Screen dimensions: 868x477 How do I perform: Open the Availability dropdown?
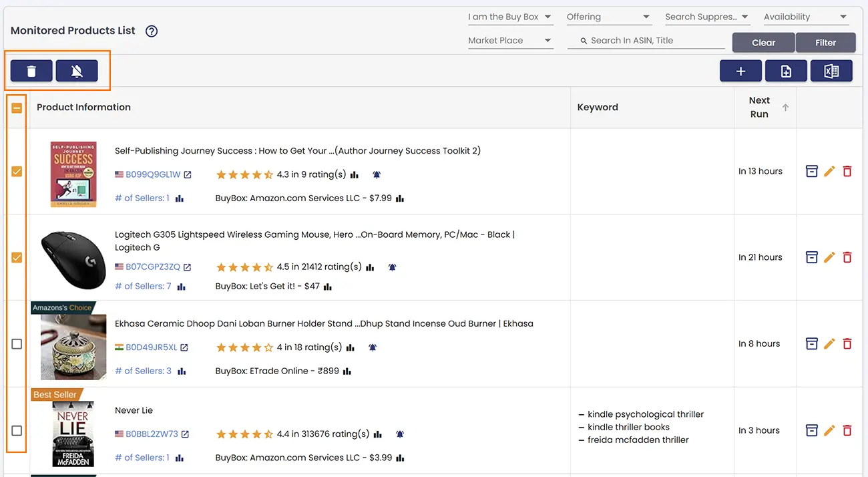[806, 16]
